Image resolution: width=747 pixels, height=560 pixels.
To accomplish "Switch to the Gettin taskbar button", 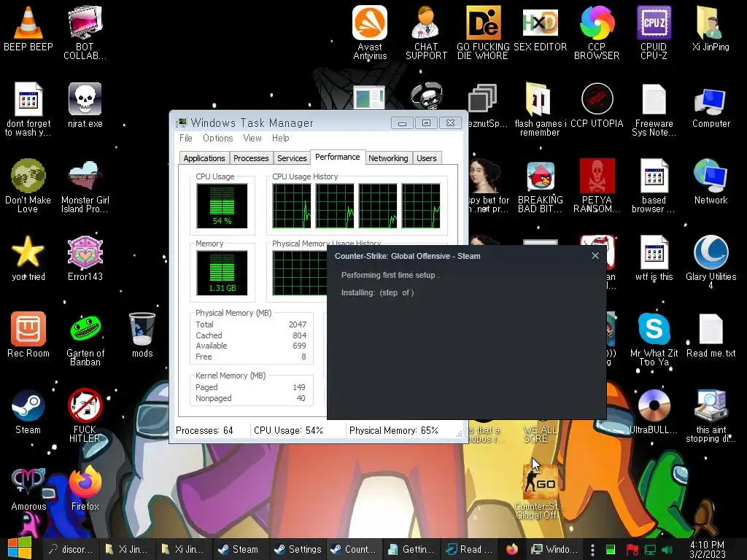I will pos(411,549).
